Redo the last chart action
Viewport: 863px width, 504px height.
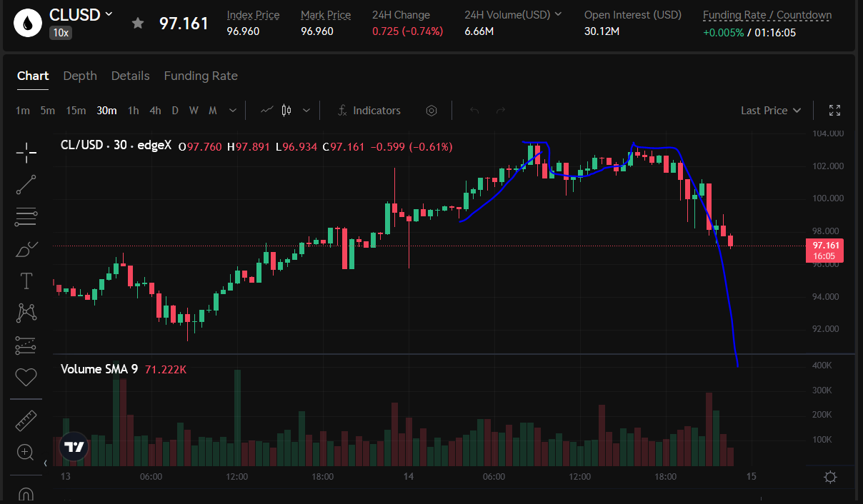[501, 111]
